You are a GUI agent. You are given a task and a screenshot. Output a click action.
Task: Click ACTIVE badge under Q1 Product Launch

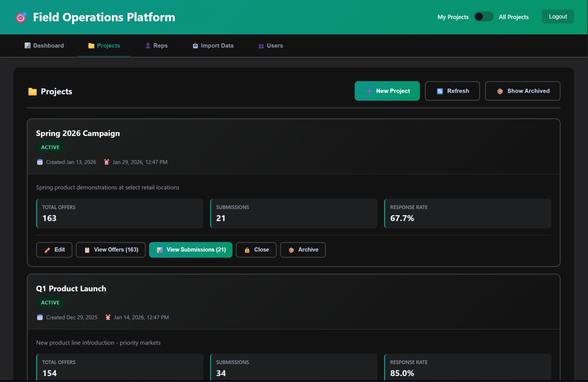(50, 303)
